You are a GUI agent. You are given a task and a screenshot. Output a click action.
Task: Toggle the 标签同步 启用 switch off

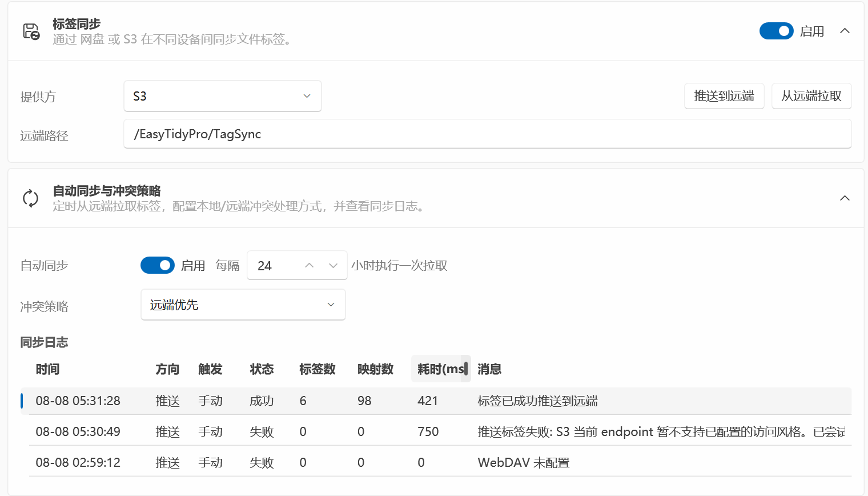click(x=776, y=31)
